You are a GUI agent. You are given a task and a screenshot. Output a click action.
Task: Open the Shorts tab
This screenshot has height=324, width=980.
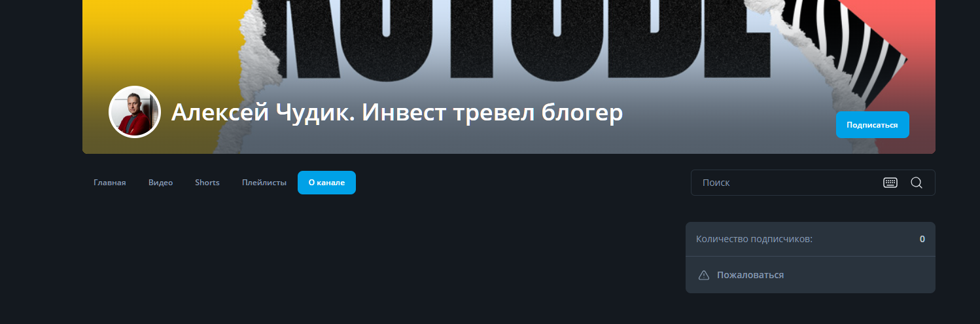207,183
